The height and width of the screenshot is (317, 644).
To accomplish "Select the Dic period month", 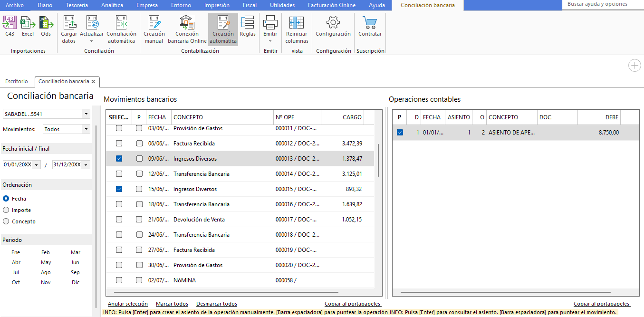I will (x=76, y=283).
